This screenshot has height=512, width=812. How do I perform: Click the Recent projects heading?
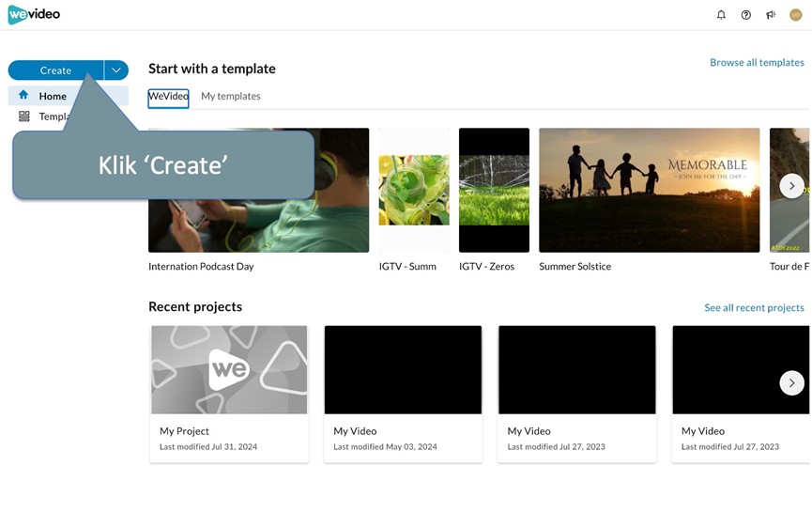pyautogui.click(x=195, y=307)
